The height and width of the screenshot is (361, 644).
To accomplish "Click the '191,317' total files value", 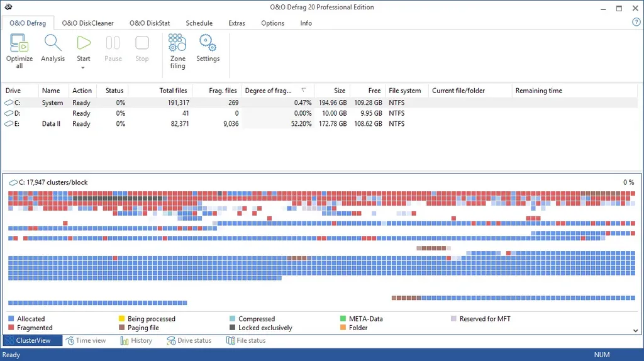I will tap(178, 103).
